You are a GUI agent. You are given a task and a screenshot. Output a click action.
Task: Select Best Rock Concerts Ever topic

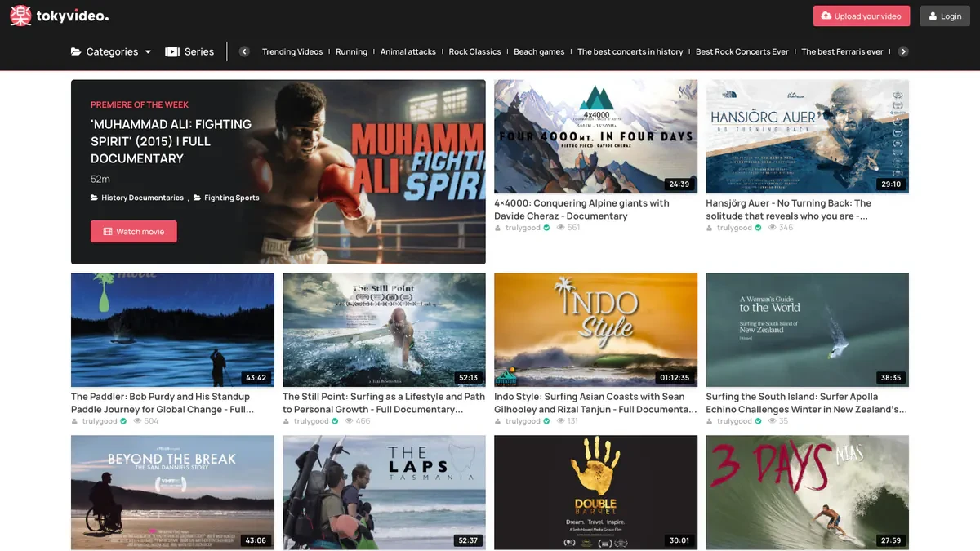point(742,51)
